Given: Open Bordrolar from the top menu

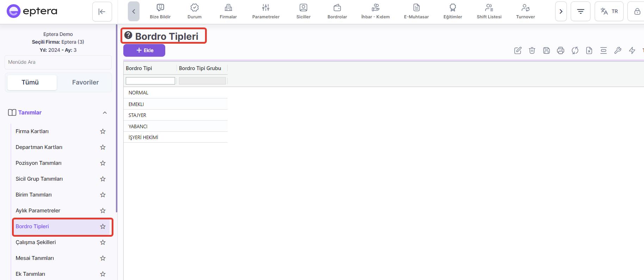Looking at the screenshot, I should point(337,11).
